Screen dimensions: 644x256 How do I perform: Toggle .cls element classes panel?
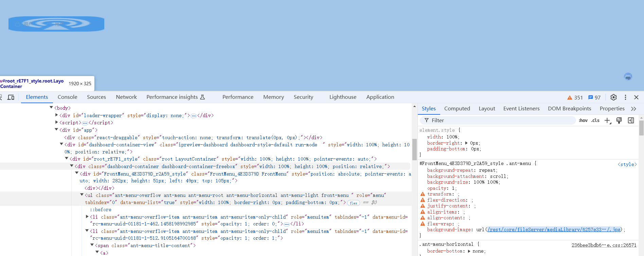tap(595, 121)
